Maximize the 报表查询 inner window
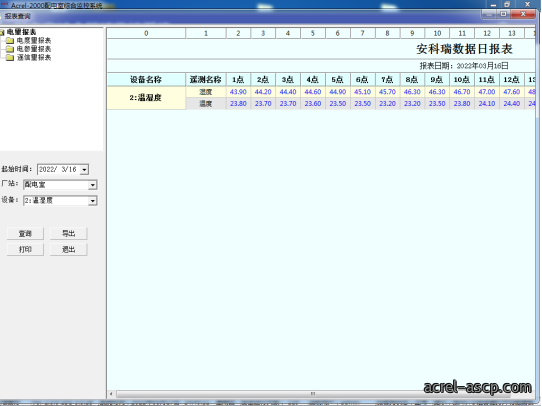Viewport: 542px width, 406px height. click(x=504, y=14)
